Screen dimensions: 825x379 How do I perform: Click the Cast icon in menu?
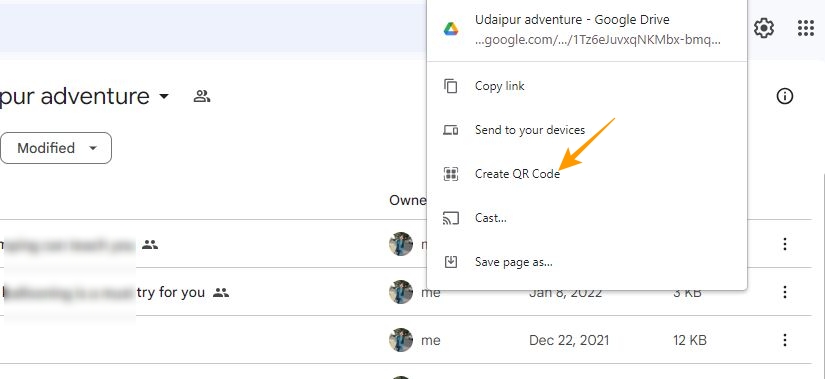pos(451,218)
